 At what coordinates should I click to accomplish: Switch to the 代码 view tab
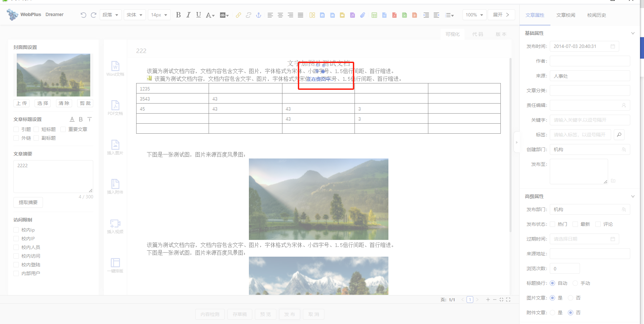477,34
